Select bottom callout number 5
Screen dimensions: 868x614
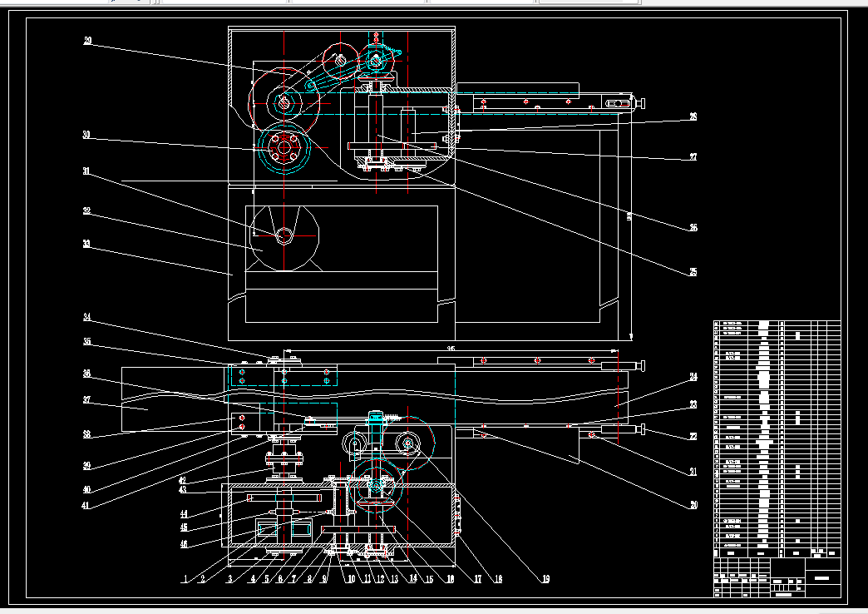[266, 579]
